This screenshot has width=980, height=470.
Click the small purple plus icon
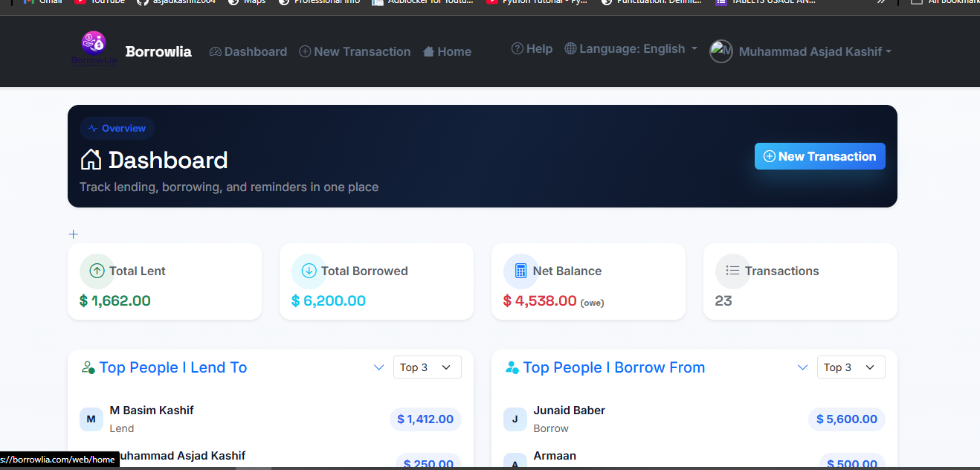(73, 234)
